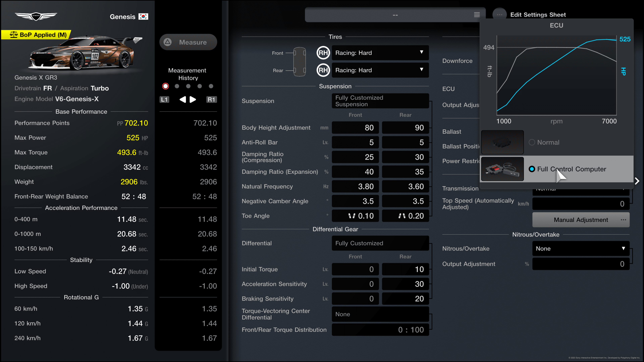644x362 pixels.
Task: Go to previous measurement with left arrow
Action: 183,99
